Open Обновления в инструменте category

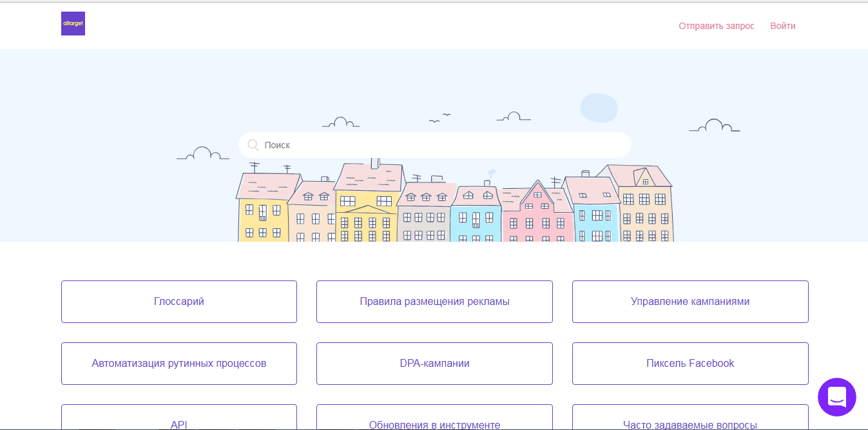pos(434,417)
